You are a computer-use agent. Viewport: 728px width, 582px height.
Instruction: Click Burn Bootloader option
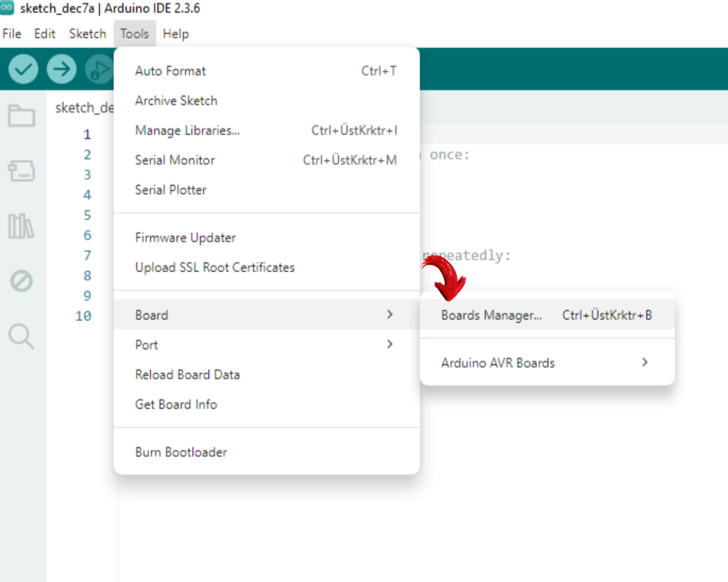pos(181,452)
